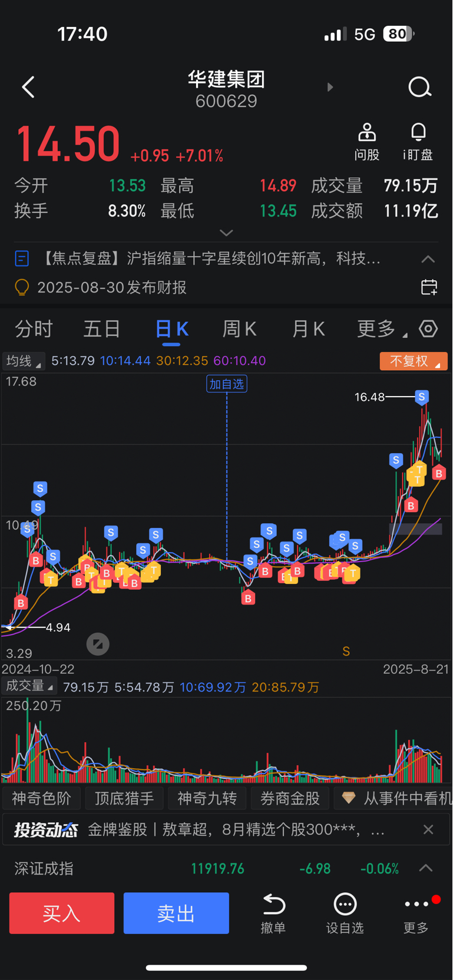Tap S marker at 16.48 high
Viewport: 453px width, 980px height.
pyautogui.click(x=421, y=397)
